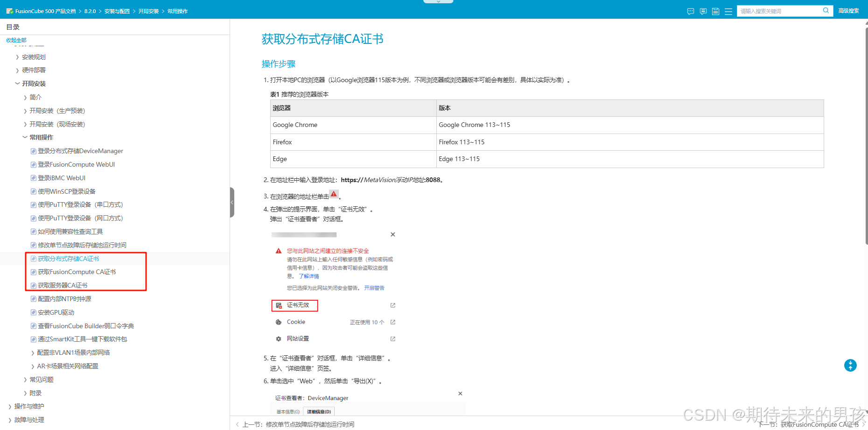The image size is (868, 430).
Task: Collapse the 常用操作 tree node
Action: click(25, 137)
